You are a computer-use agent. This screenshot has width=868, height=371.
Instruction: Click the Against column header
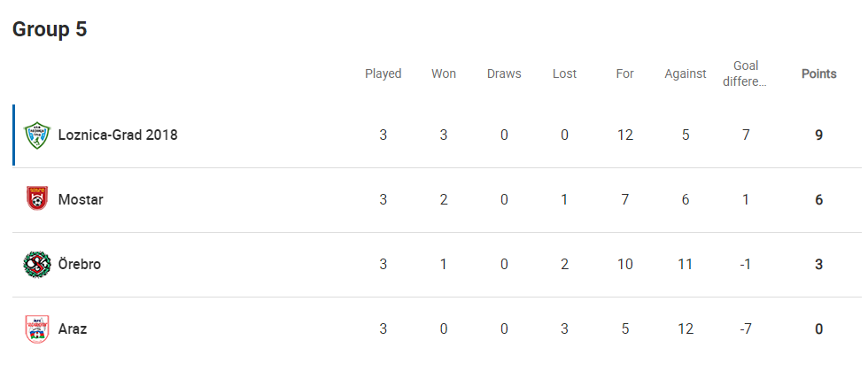pyautogui.click(x=686, y=73)
